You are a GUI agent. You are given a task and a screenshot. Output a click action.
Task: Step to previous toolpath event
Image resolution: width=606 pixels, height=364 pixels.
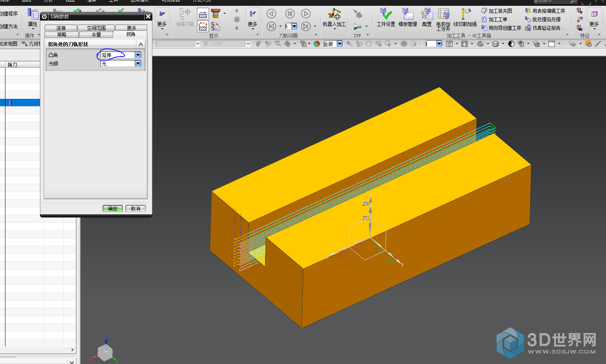pyautogui.click(x=271, y=26)
